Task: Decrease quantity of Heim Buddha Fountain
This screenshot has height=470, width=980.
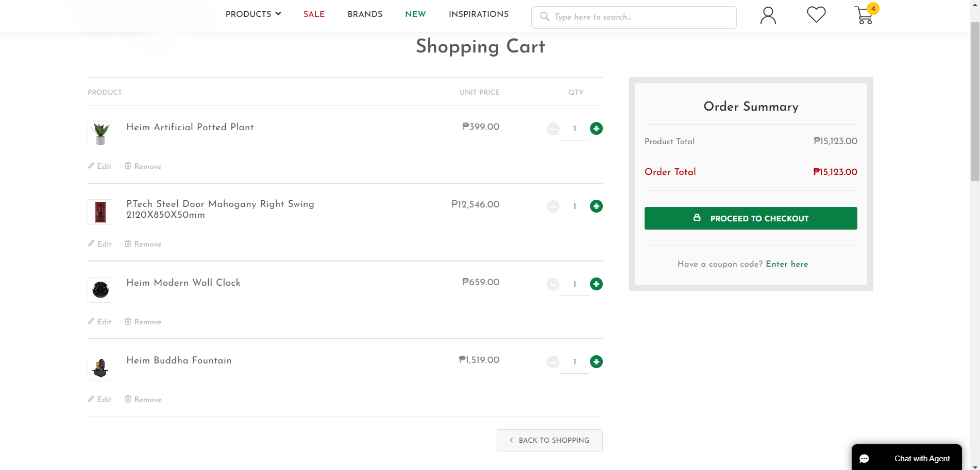Action: pos(553,362)
